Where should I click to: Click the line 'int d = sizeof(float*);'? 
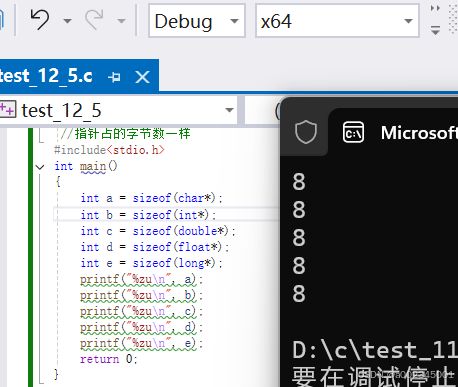tap(155, 247)
